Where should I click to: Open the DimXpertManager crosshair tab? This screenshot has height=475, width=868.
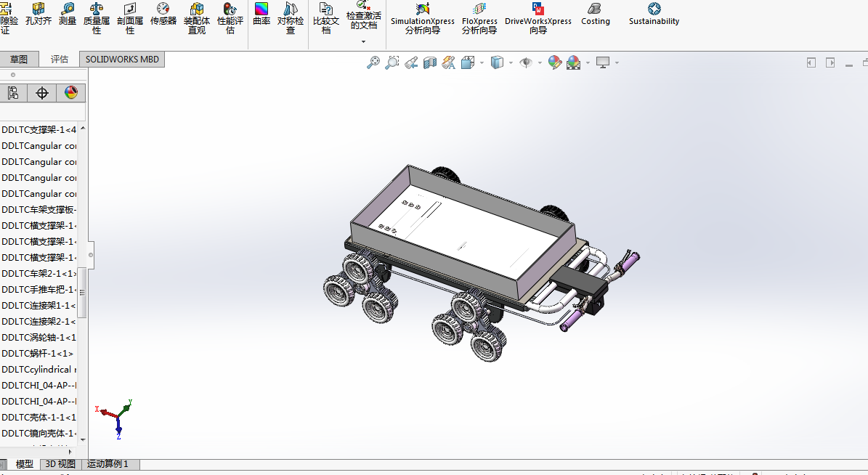point(42,93)
